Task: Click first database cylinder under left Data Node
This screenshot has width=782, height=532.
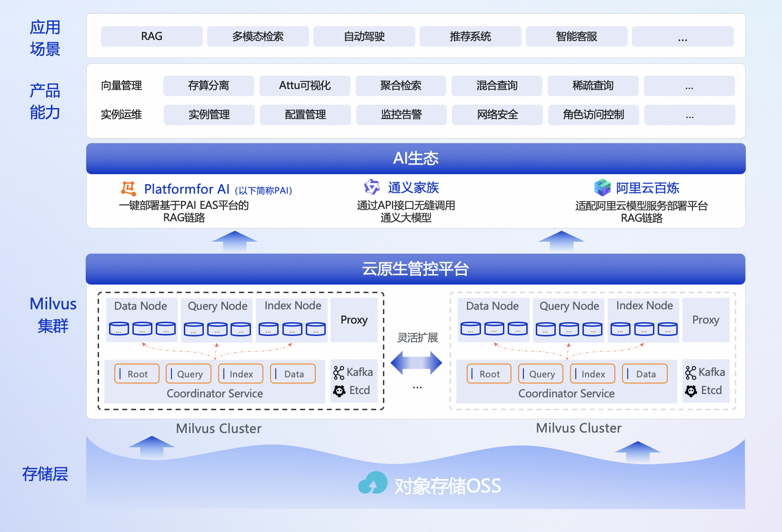Action: (119, 328)
